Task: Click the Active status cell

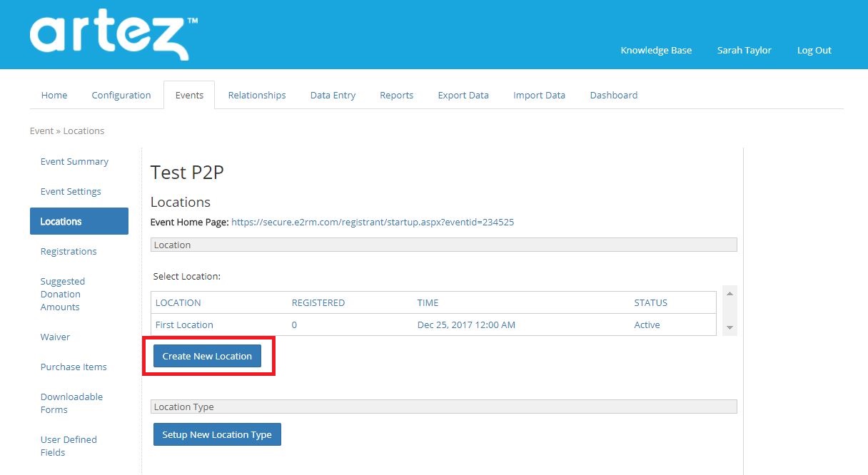Action: tap(647, 325)
